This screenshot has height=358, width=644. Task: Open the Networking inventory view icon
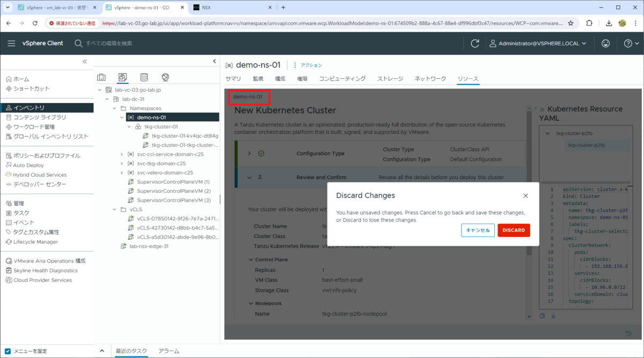pos(165,77)
